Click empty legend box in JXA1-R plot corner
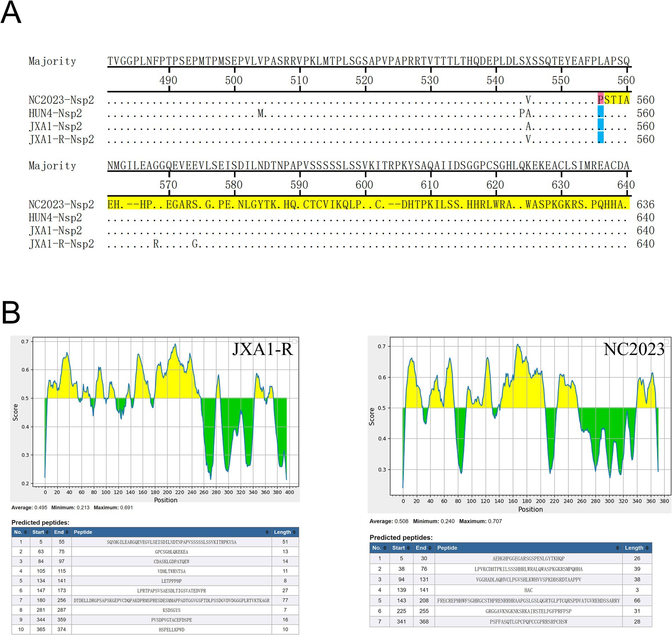The image size is (672, 635). coord(295,341)
